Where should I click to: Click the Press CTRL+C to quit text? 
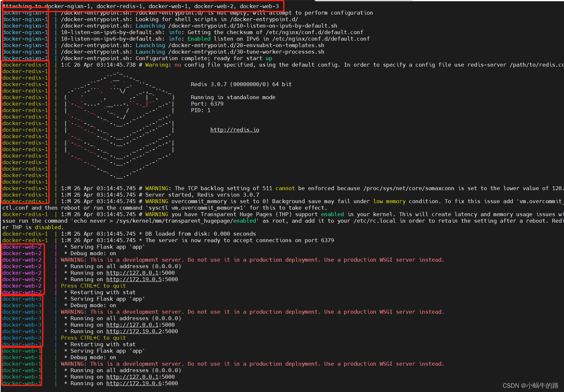tap(93, 286)
